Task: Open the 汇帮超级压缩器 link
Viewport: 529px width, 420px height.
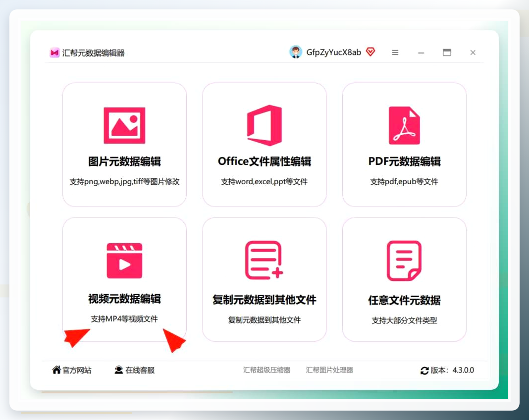Action: point(266,370)
